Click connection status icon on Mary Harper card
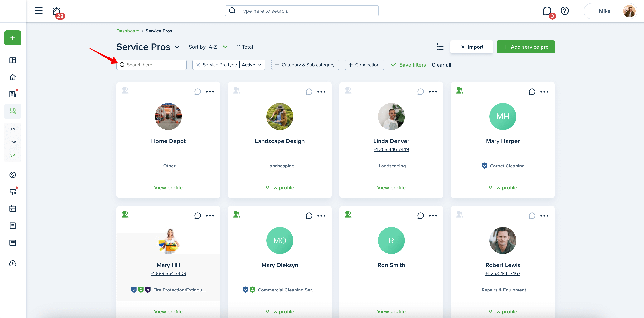Screen dimensions: 644x318 (460, 90)
